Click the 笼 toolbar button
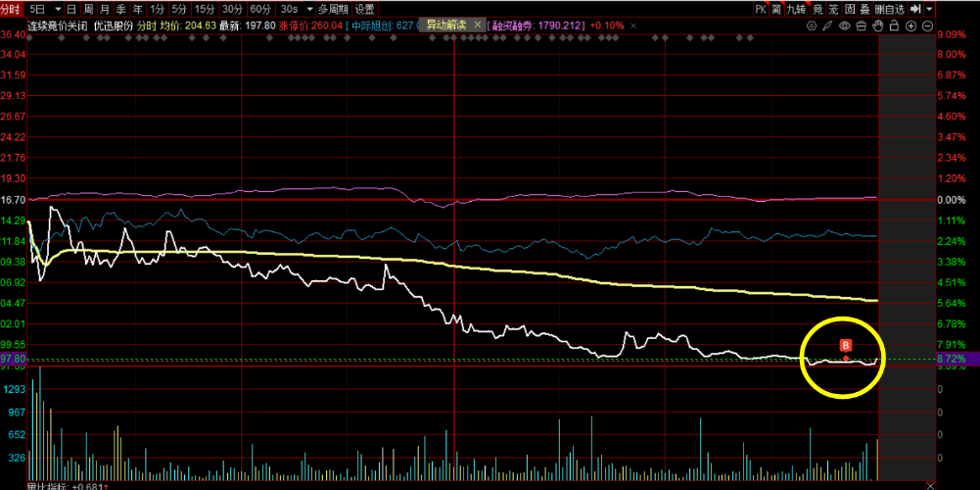This screenshot has width=980, height=490. tap(833, 9)
